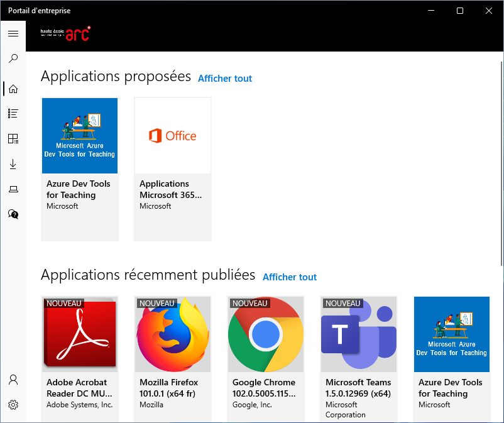The width and height of the screenshot is (504, 423).
Task: Click 'Mozilla Firefox 101.0.1 (x64 fr)' title
Action: (x=169, y=388)
